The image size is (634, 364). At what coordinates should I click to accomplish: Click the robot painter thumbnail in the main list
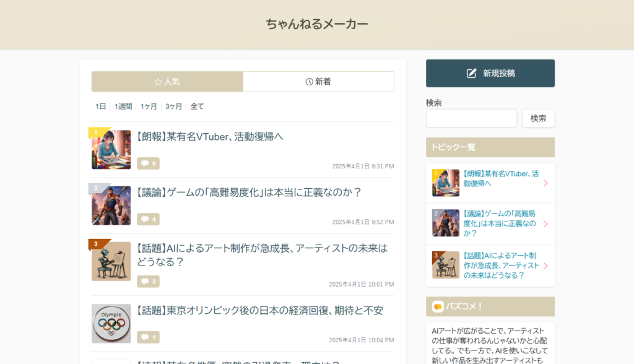(x=111, y=261)
